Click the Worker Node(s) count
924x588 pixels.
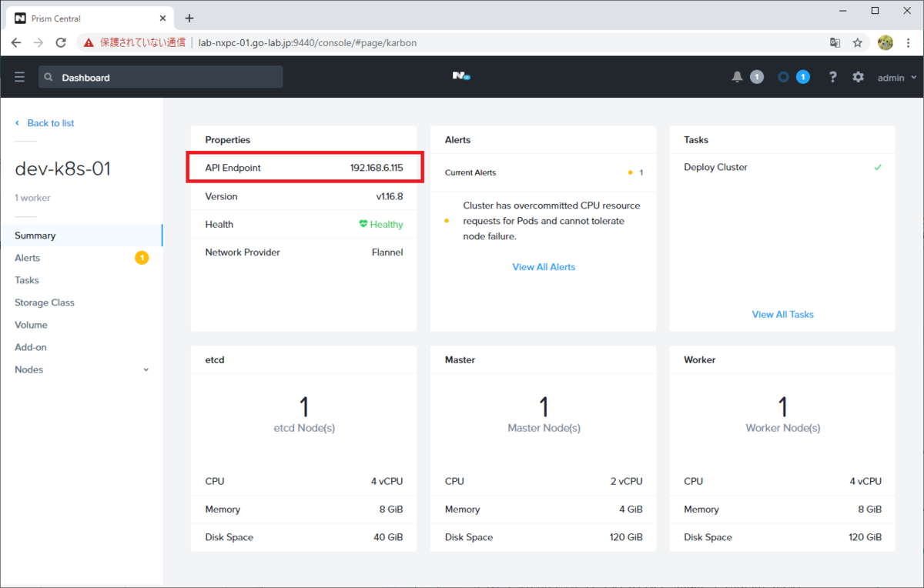pos(782,406)
